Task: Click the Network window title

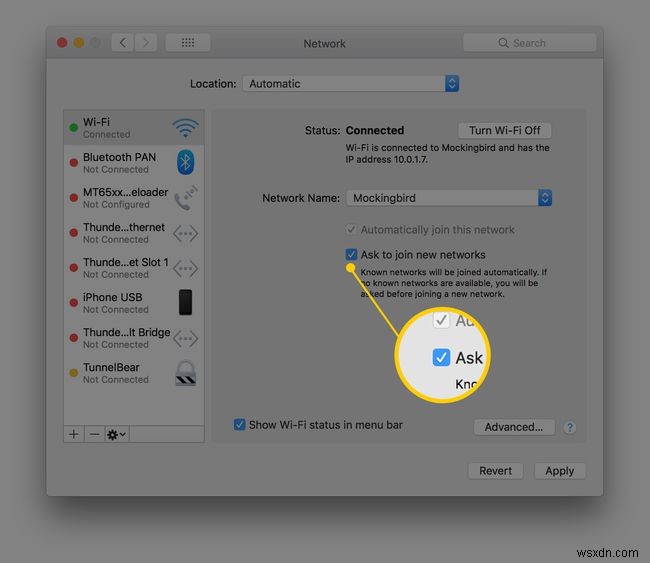Action: click(x=325, y=44)
